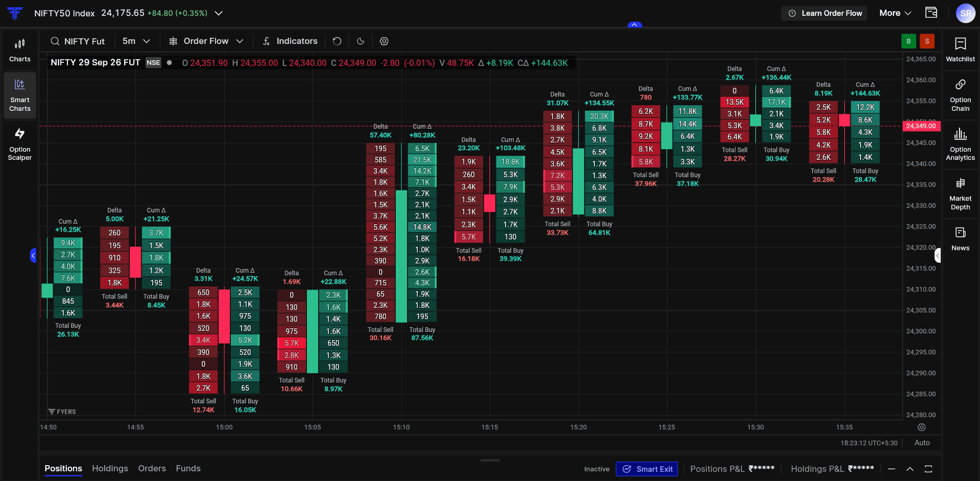980x481 pixels.
Task: Open the Option Scalper tool
Action: [19, 145]
